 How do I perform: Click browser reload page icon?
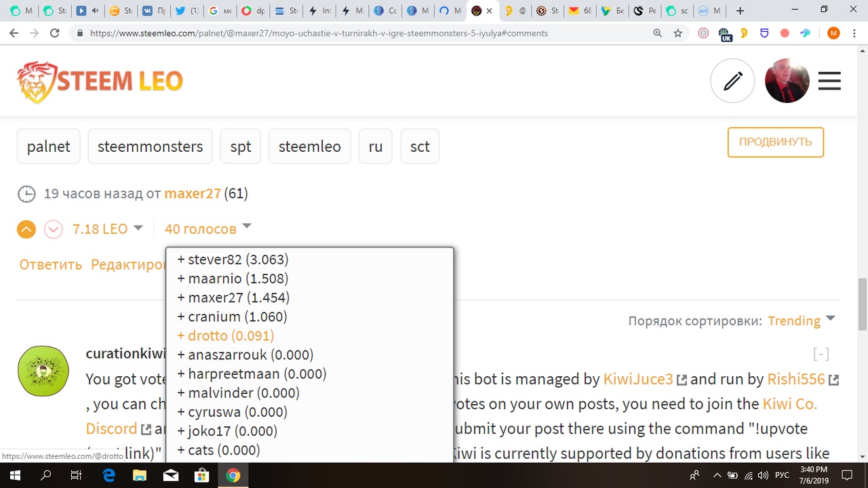(x=55, y=33)
